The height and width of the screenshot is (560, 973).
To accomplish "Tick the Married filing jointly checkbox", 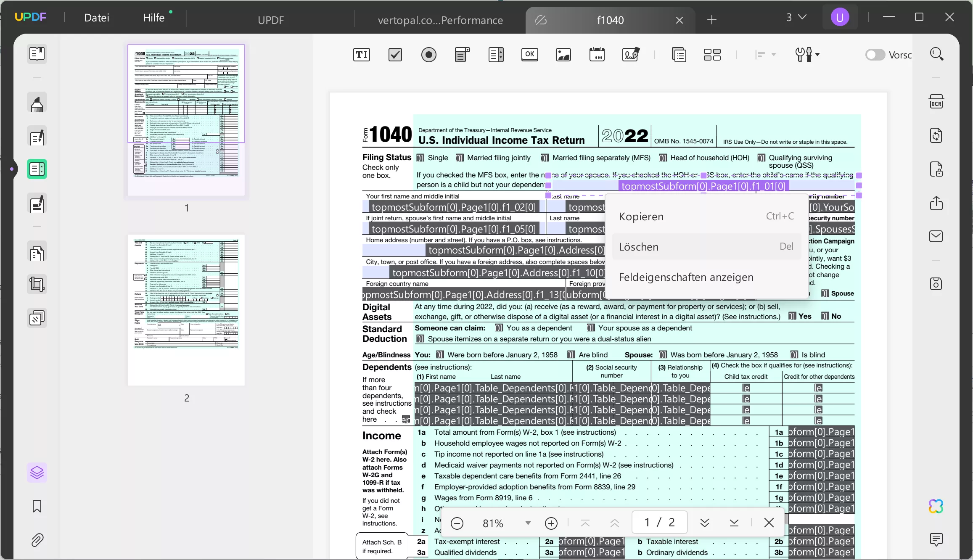I will (460, 158).
